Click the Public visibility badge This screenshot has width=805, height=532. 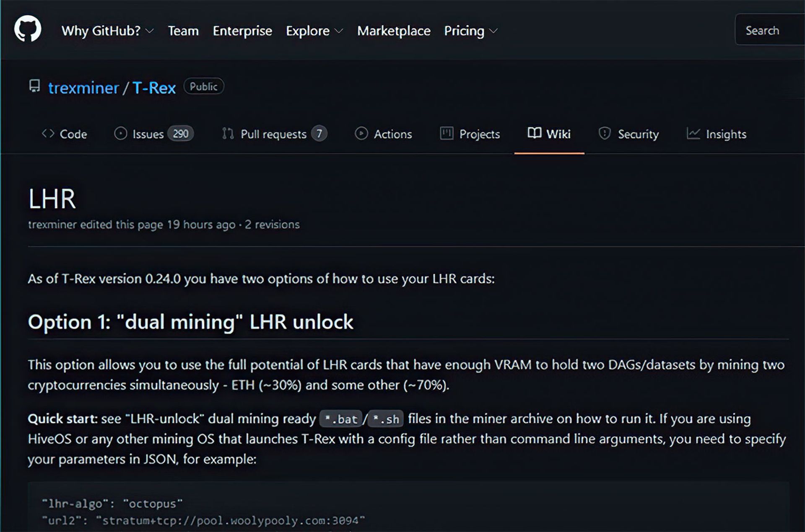[x=204, y=86]
